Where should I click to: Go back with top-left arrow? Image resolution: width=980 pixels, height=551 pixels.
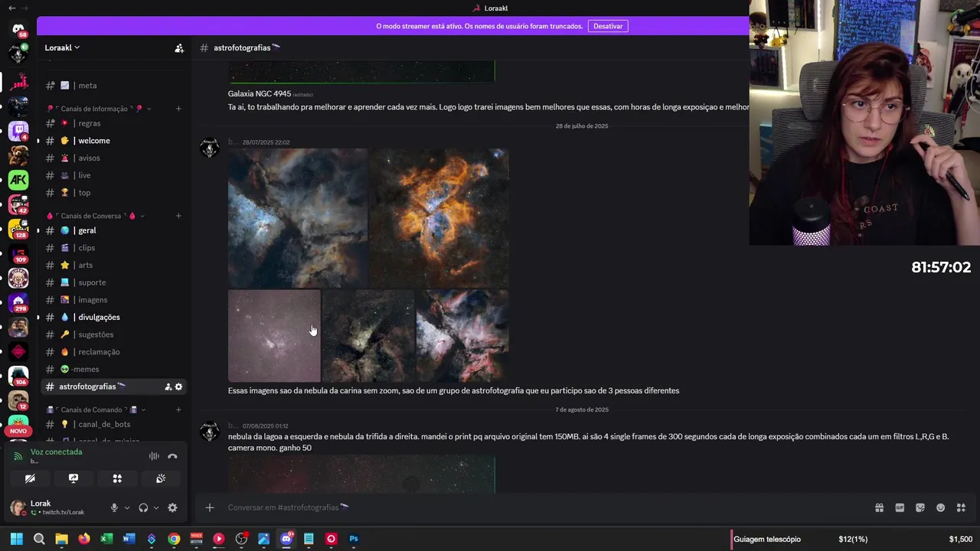point(11,8)
